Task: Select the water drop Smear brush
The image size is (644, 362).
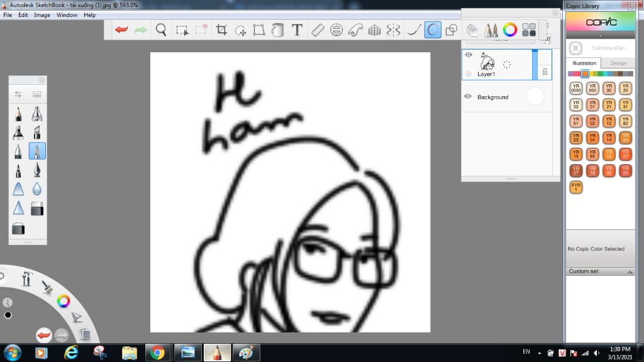Action: tap(37, 189)
